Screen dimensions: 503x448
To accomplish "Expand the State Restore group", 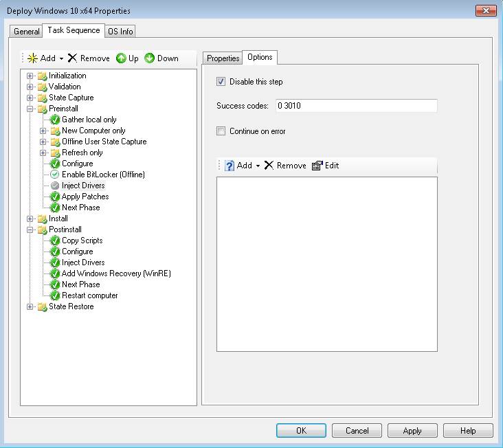I will (30, 306).
